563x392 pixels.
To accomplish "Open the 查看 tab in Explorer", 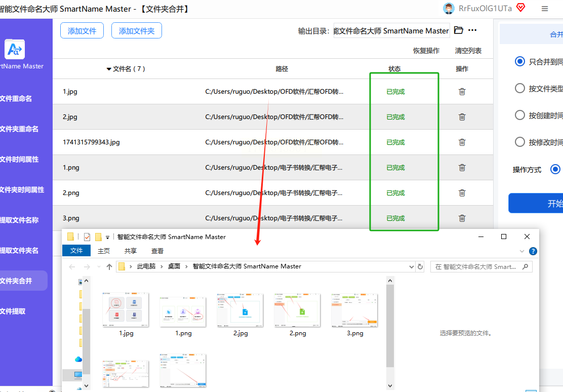I will (157, 251).
